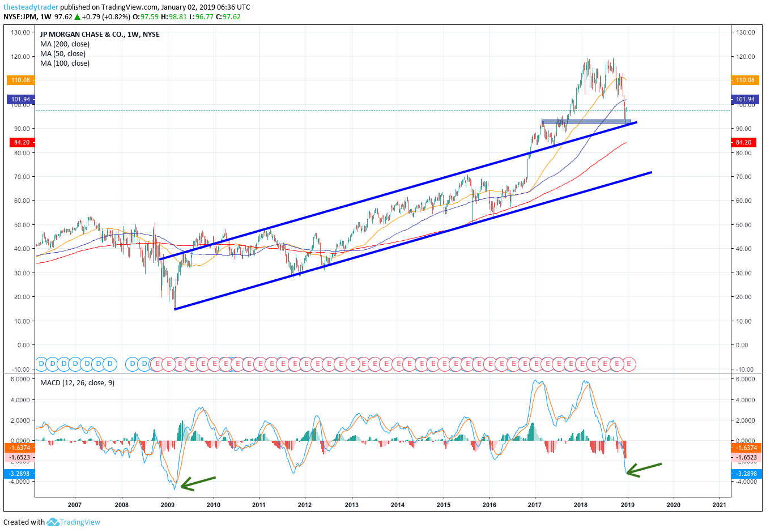This screenshot has width=766, height=532.
Task: Click the 2016 year label on time axis
Action: [x=490, y=505]
